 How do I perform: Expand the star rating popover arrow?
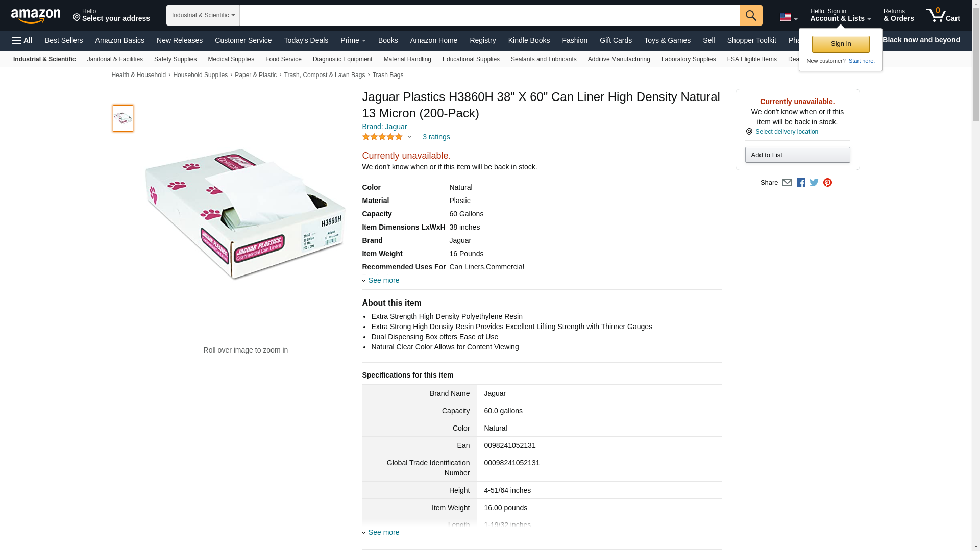[409, 137]
